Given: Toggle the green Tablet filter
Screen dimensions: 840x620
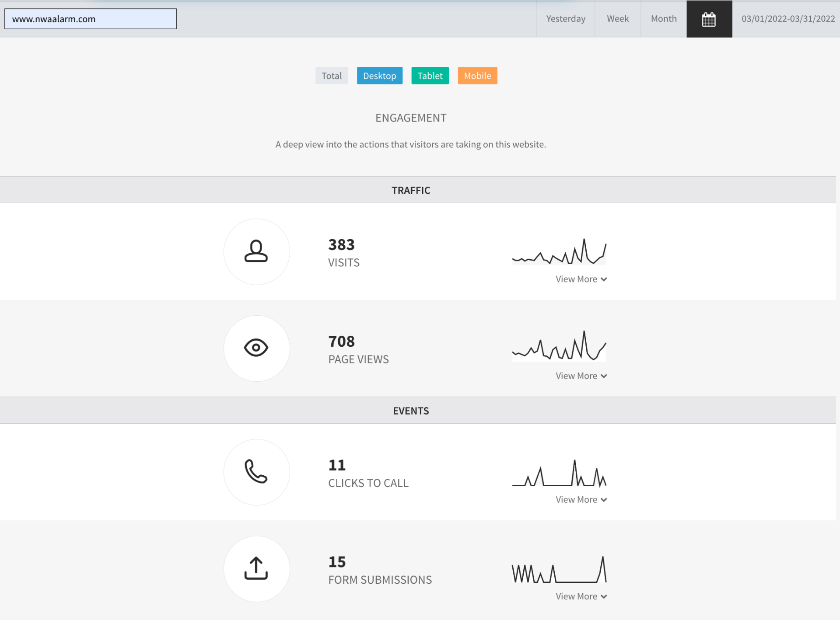Looking at the screenshot, I should click(430, 76).
